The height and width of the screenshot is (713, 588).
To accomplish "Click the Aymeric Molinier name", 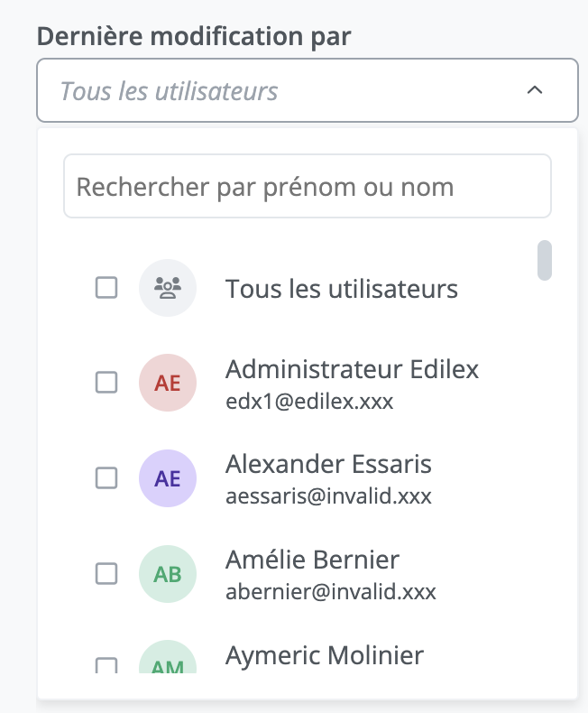I will tap(324, 655).
